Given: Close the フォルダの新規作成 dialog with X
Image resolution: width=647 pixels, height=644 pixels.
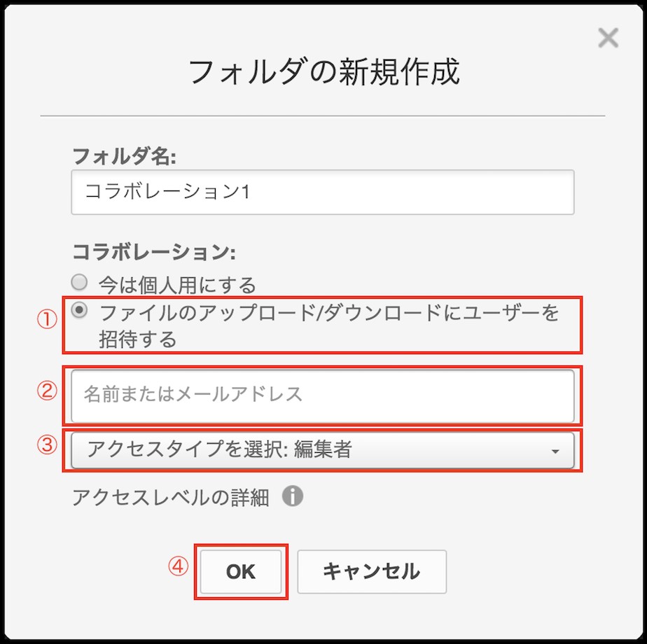Looking at the screenshot, I should (x=608, y=38).
